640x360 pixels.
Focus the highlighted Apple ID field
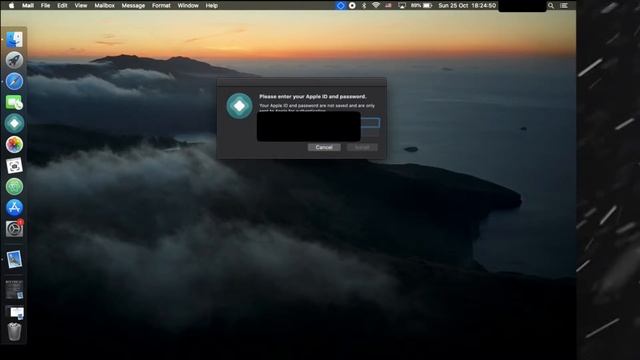pos(370,122)
